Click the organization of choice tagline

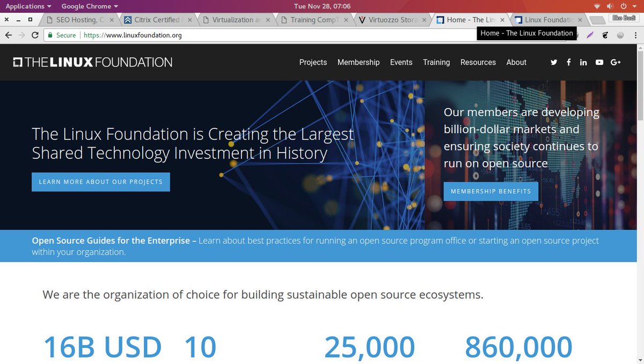click(263, 295)
